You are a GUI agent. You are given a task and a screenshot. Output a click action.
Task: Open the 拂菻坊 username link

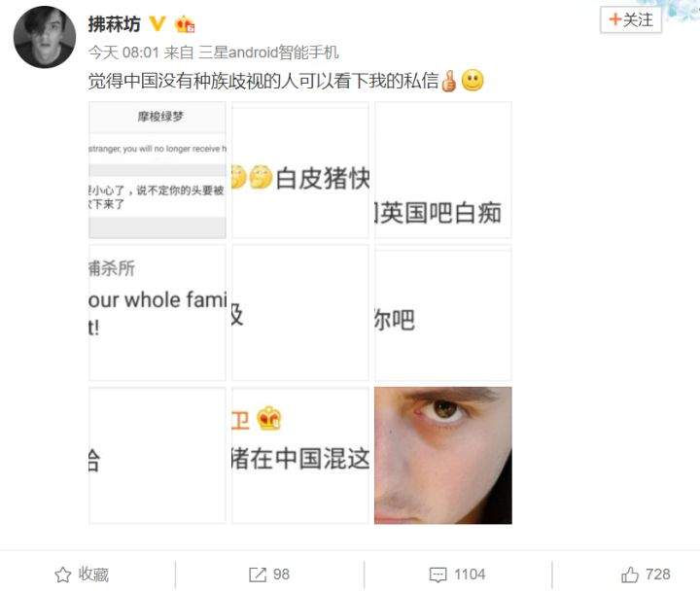pyautogui.click(x=115, y=24)
